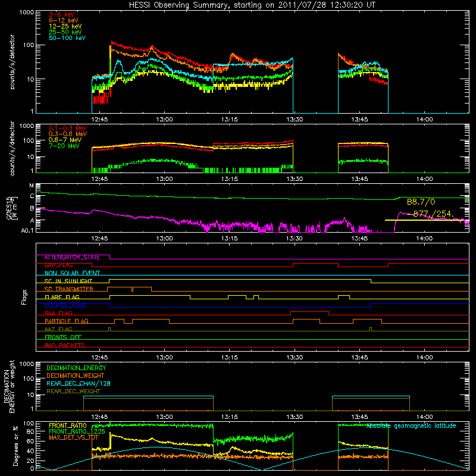Click 14:00 time label below GOES panel
Viewport: 476px width, 476px height.
pyautogui.click(x=424, y=239)
